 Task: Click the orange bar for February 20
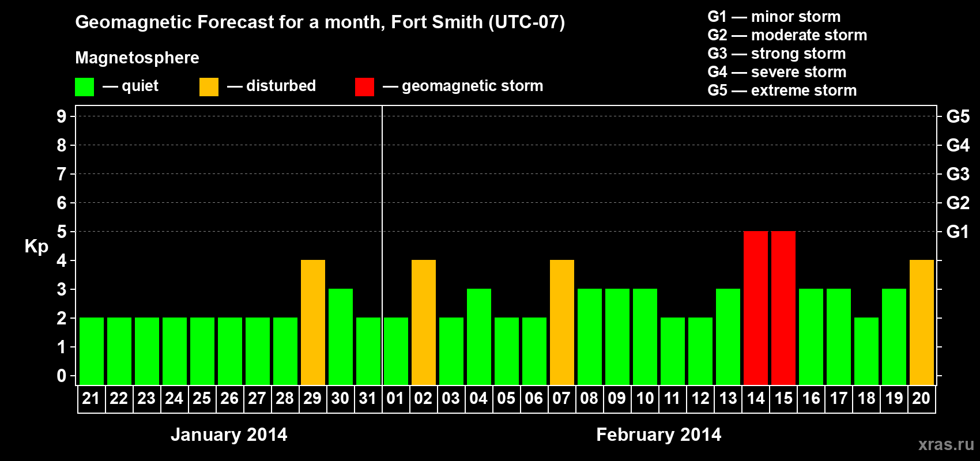pyautogui.click(x=922, y=322)
